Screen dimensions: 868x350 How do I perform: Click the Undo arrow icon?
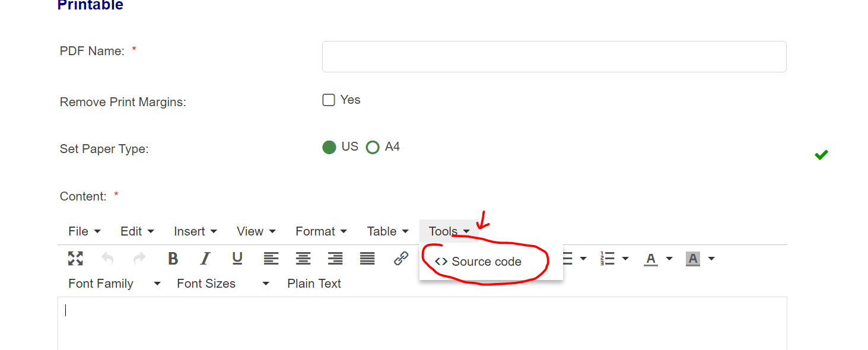click(x=107, y=259)
